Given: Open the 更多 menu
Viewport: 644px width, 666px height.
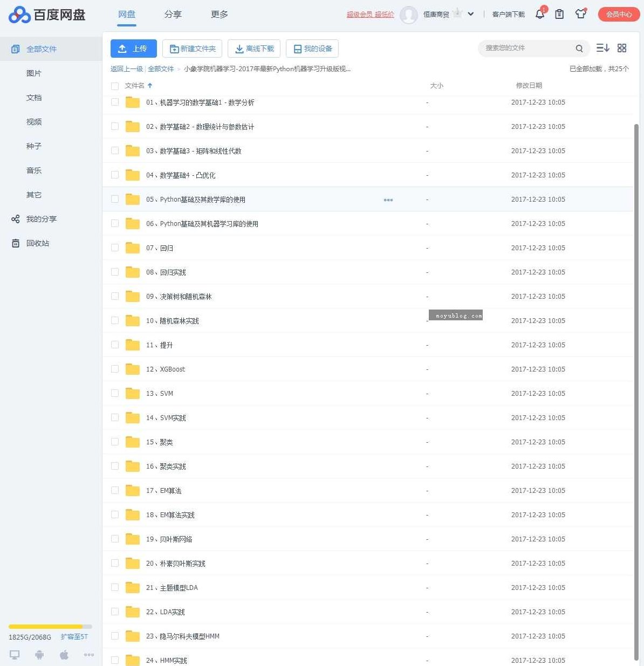Looking at the screenshot, I should click(x=218, y=15).
